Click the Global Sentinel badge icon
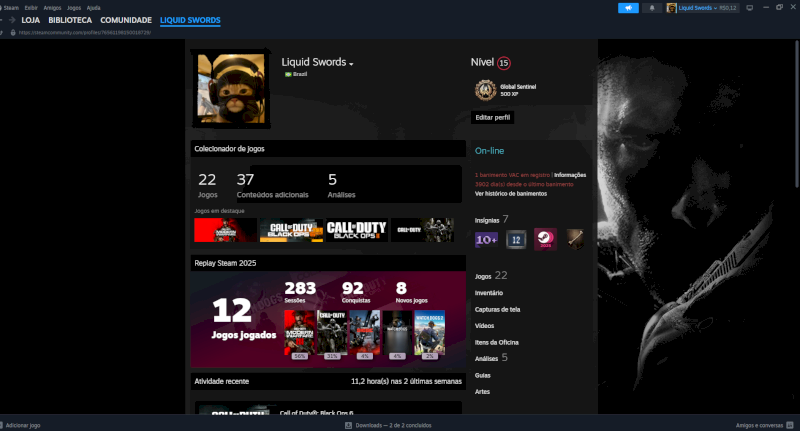This screenshot has height=431, width=800. [485, 90]
